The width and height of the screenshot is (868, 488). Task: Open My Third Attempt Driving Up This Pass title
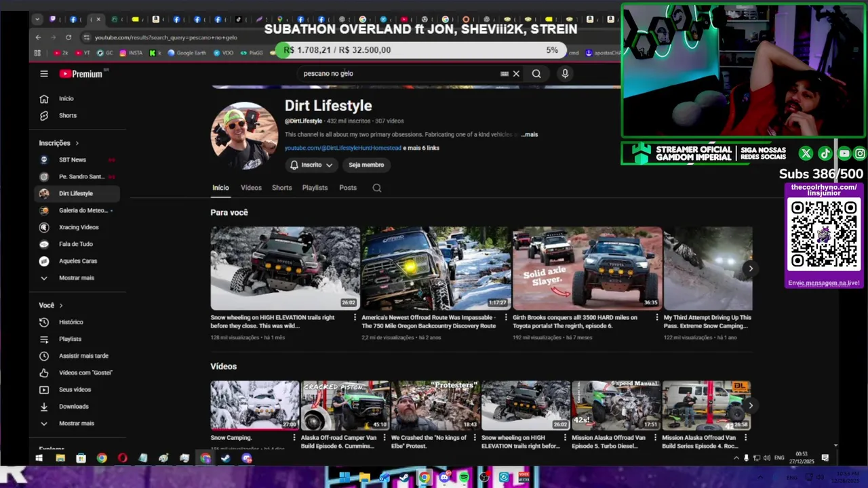point(707,322)
